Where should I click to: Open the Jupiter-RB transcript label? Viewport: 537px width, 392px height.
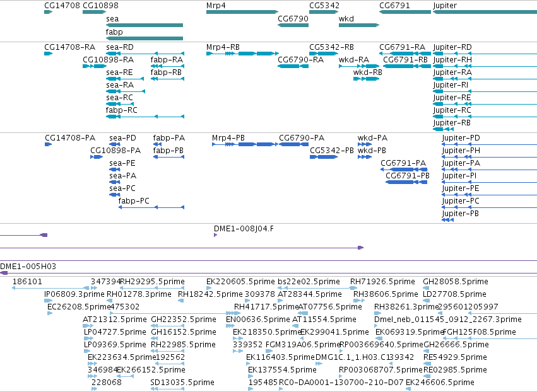pyautogui.click(x=452, y=123)
